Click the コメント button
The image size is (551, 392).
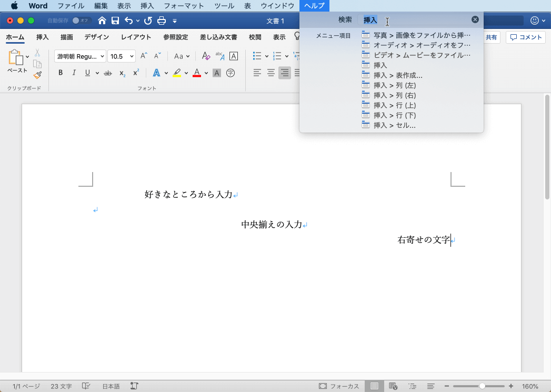coord(526,37)
